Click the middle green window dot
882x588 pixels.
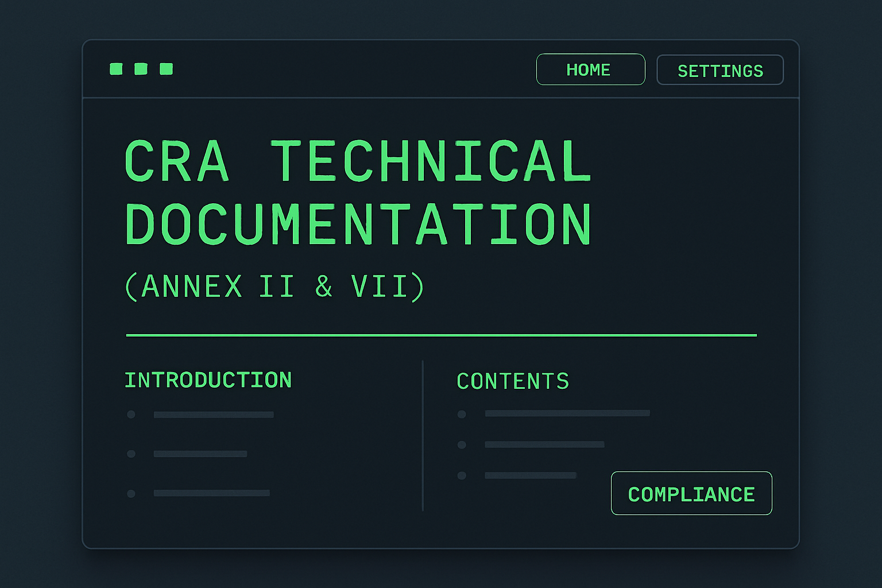click(141, 69)
